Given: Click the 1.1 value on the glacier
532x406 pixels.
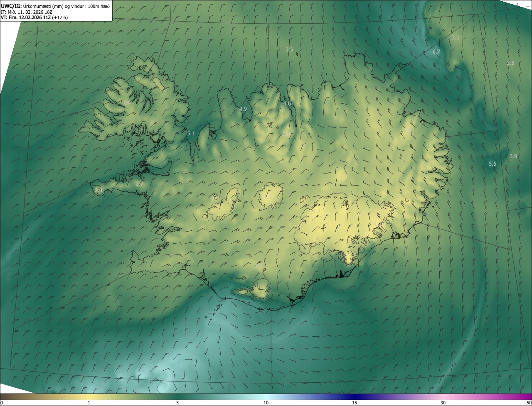Looking at the screenshot, I should 317,211.
